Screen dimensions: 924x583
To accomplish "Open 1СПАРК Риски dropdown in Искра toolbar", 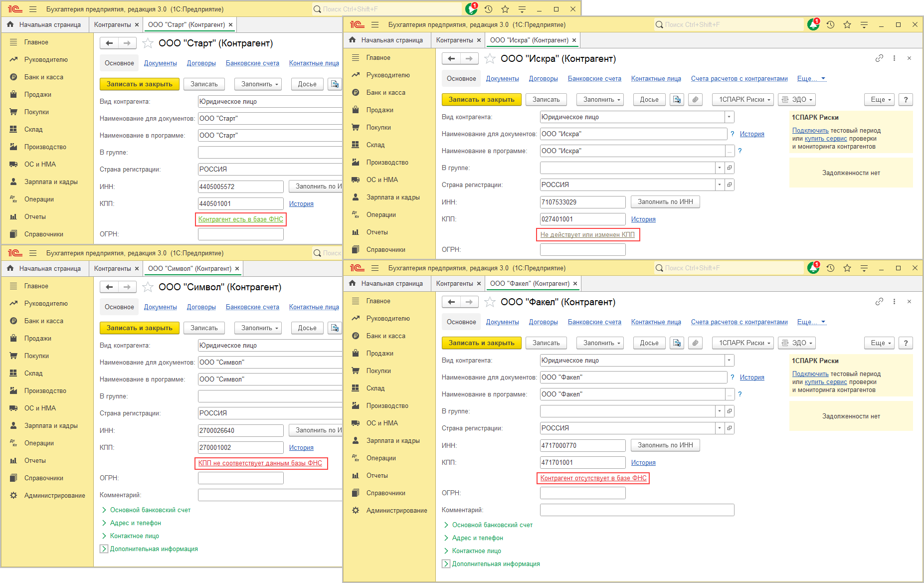I will point(744,100).
